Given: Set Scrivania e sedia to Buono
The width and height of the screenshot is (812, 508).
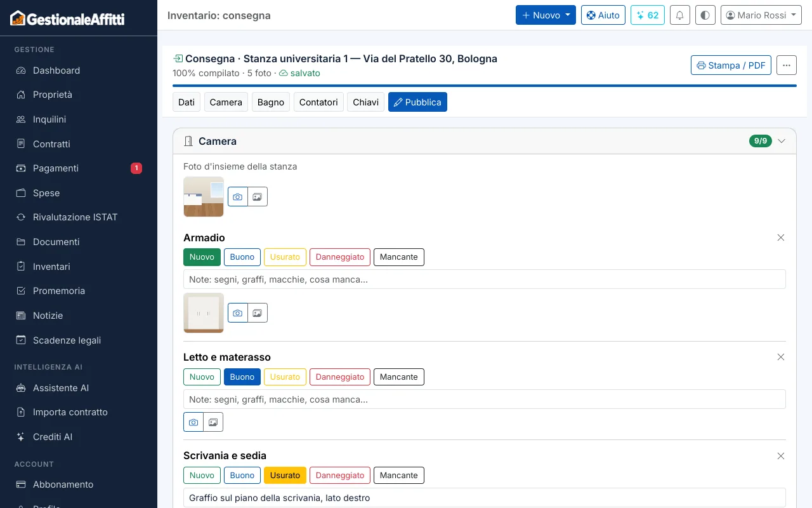Looking at the screenshot, I should (x=242, y=475).
